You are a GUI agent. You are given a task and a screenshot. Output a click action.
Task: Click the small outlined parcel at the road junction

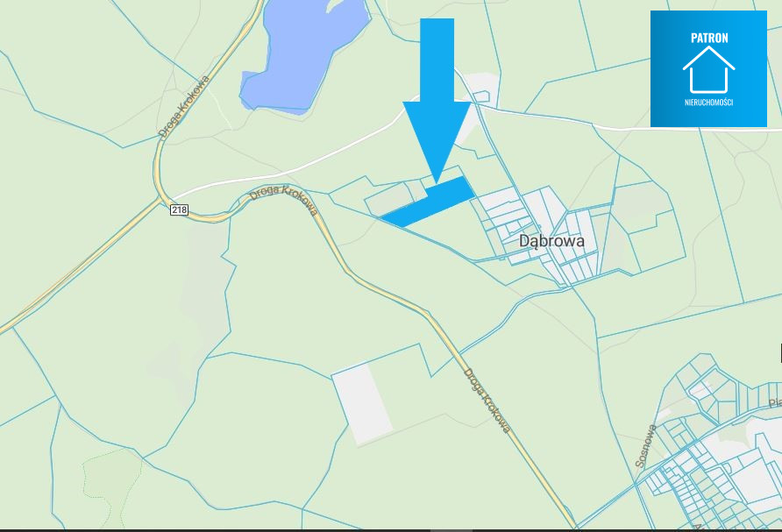click(481, 96)
